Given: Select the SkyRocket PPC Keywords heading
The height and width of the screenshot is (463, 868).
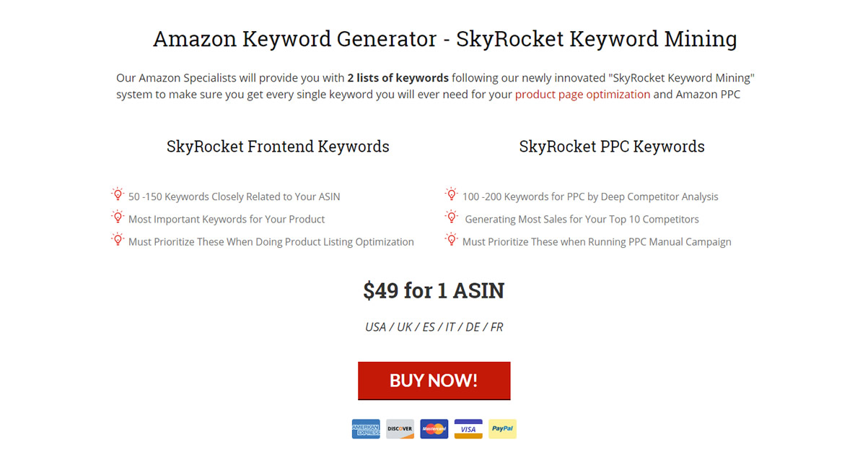Looking at the screenshot, I should [612, 147].
